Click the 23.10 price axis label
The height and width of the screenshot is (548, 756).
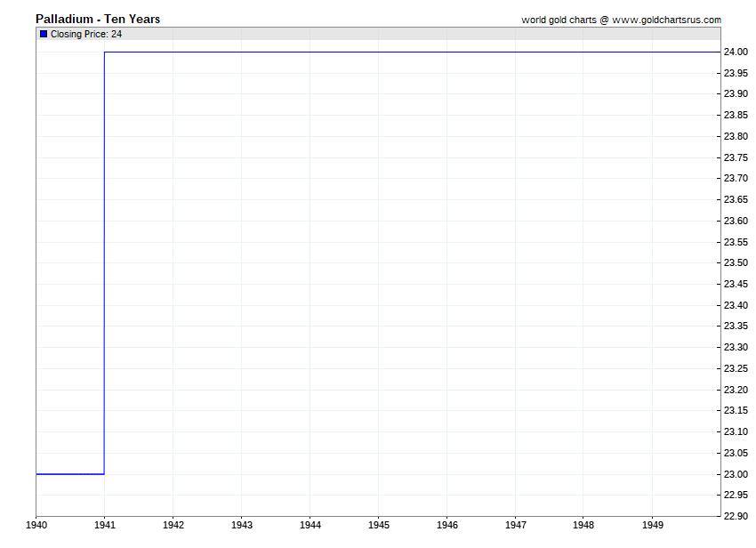point(736,431)
